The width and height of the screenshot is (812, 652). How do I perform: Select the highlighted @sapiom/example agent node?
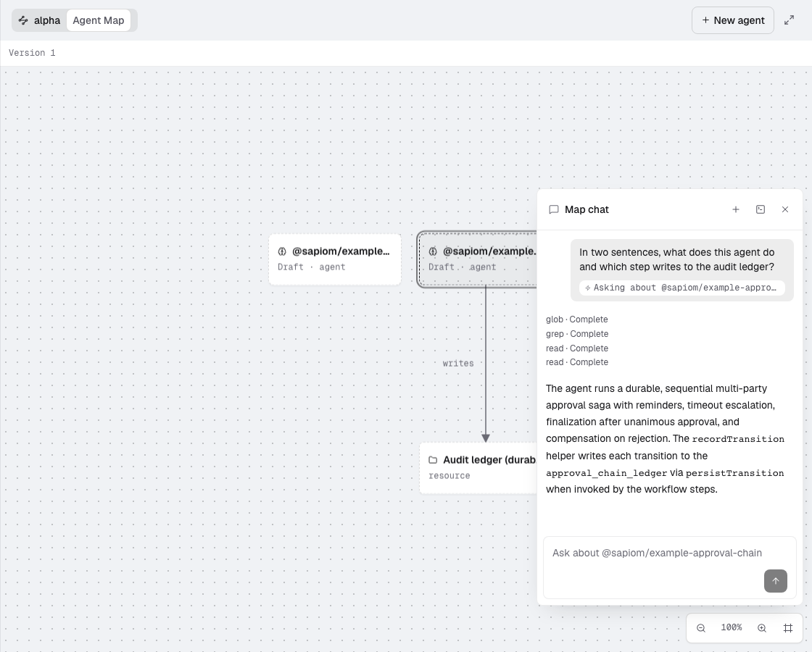[478, 259]
